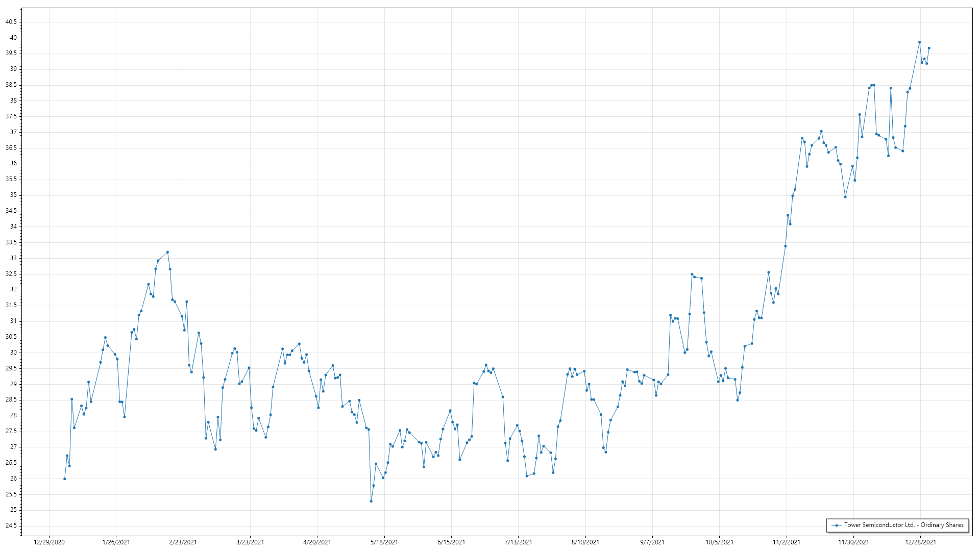Viewport: 980px width, 551px height.
Task: Click the 33 y-axis value label
Action: point(13,258)
